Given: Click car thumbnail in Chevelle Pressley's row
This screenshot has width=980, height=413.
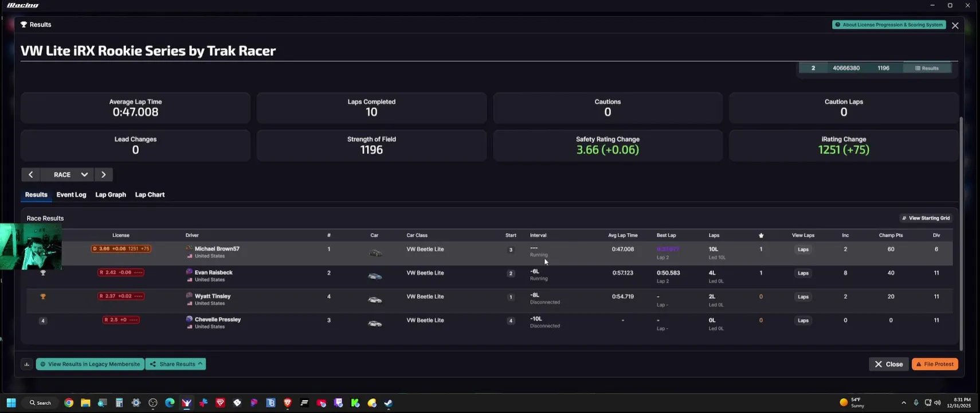Looking at the screenshot, I should [x=375, y=324].
